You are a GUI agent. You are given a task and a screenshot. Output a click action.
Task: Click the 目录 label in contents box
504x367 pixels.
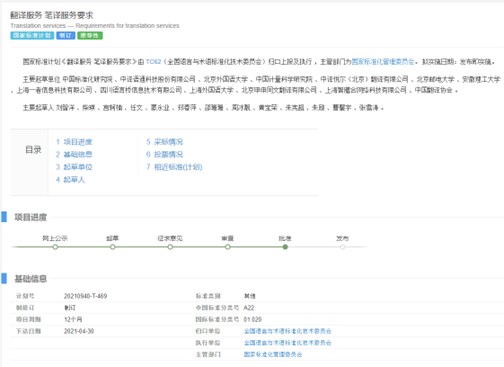[x=33, y=150]
